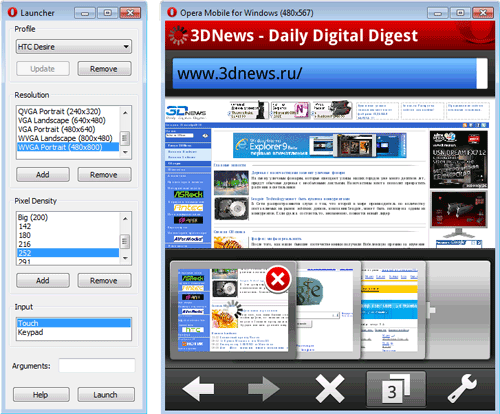Viewport: 500px width, 414px height.
Task: Close the 3DNews tab with the red X
Action: (x=278, y=279)
